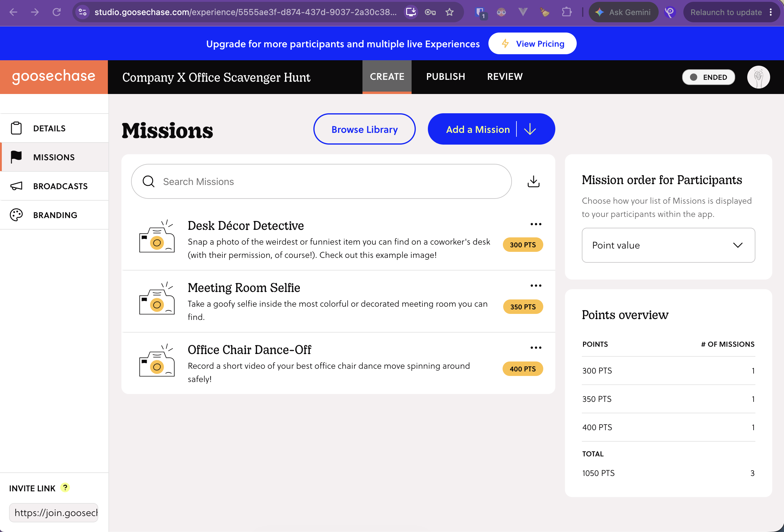This screenshot has width=784, height=532.
Task: Click the Ask Gemini button
Action: pyautogui.click(x=623, y=12)
